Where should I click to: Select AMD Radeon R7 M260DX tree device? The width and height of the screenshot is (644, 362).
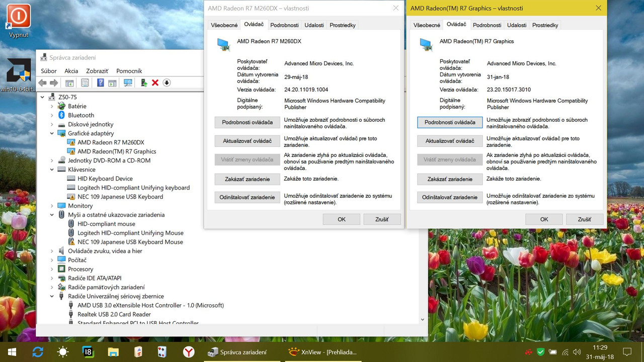pos(110,142)
